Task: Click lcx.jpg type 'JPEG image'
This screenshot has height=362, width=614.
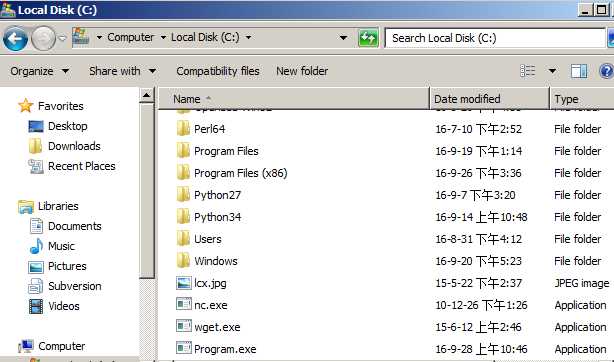Action: [582, 283]
